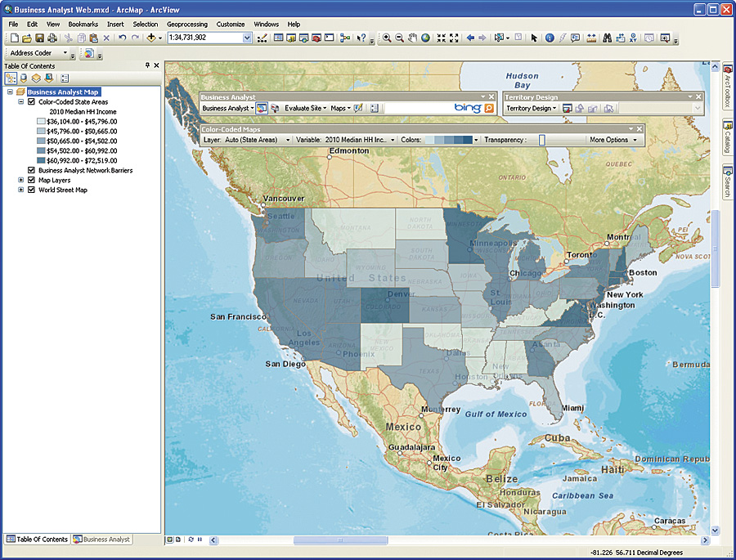
Task: Expand the Map Layers group
Action: pos(20,181)
